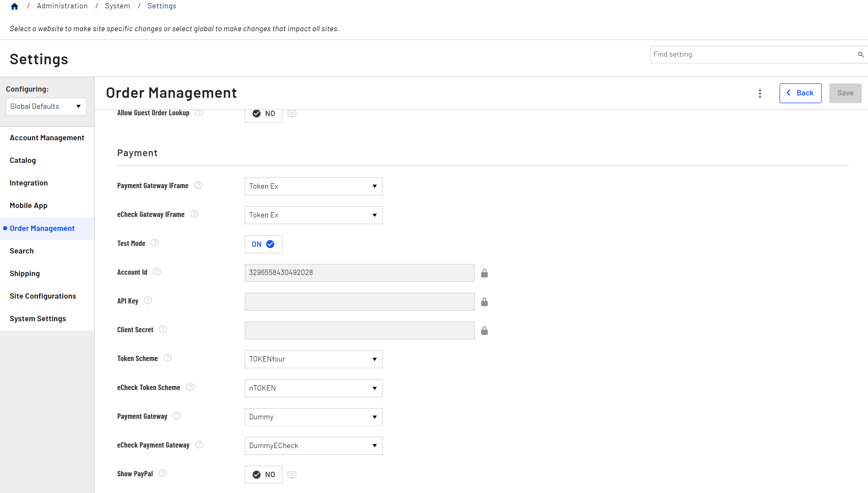Viewport: 868px width, 493px height.
Task: Open the Payment Gateway IFrame dropdown
Action: click(x=314, y=186)
